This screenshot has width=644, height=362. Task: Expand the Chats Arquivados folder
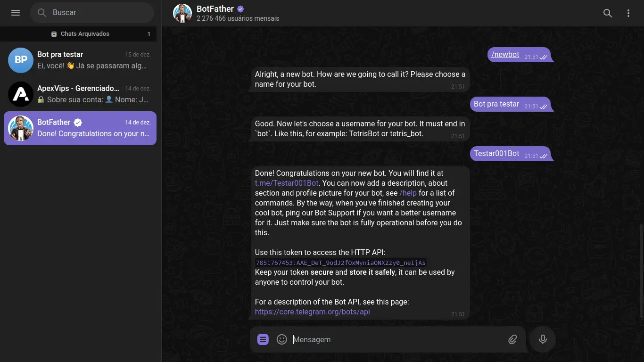pos(80,34)
